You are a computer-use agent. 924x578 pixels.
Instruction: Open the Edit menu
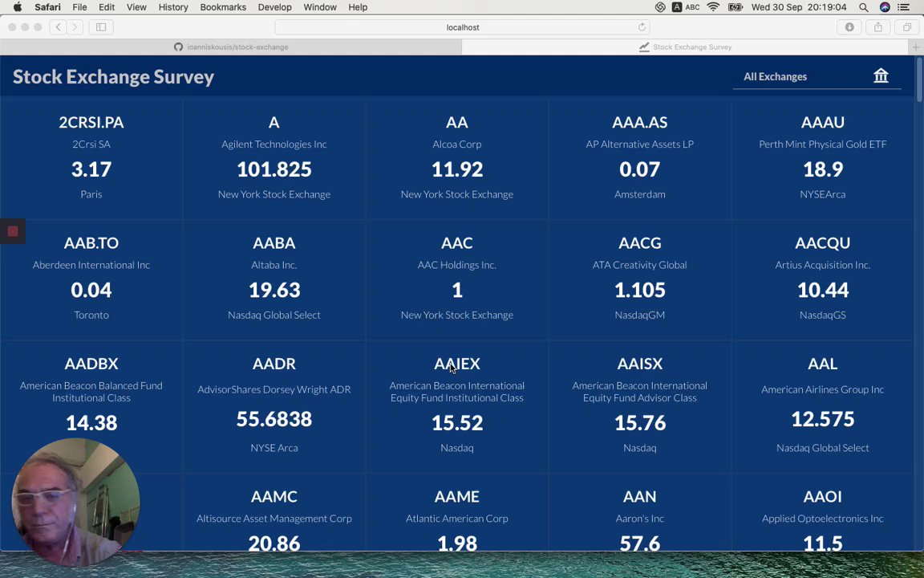click(107, 7)
